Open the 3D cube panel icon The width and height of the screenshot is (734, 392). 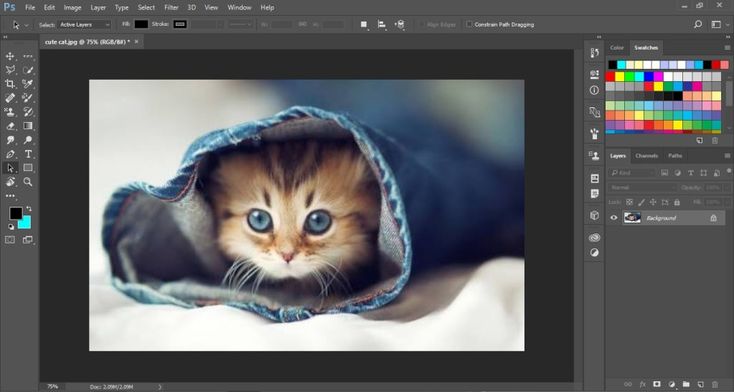(x=595, y=215)
